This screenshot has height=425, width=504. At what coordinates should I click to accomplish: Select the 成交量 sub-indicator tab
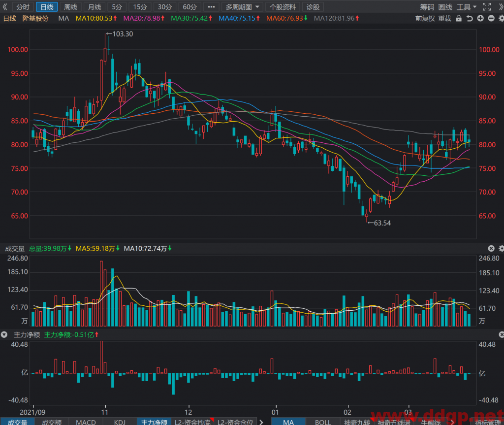17,422
